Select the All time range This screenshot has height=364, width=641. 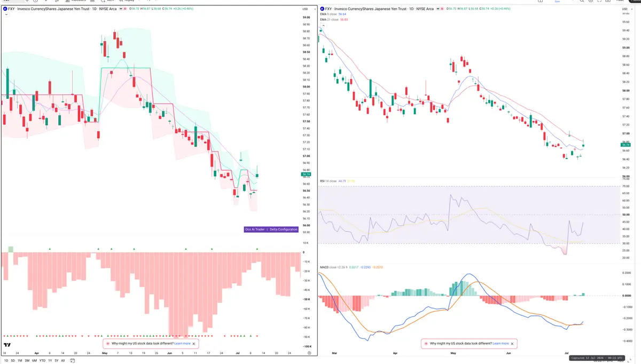pyautogui.click(x=62, y=361)
